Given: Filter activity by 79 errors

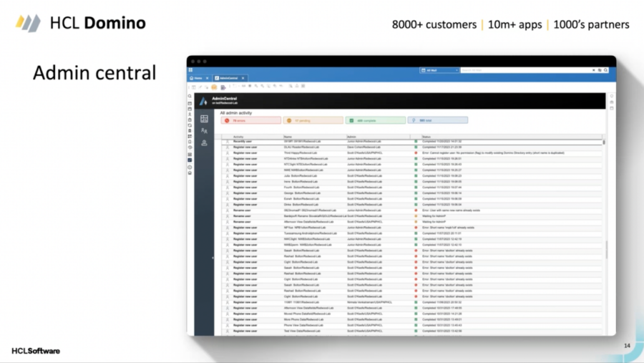Looking at the screenshot, I should 251,120.
